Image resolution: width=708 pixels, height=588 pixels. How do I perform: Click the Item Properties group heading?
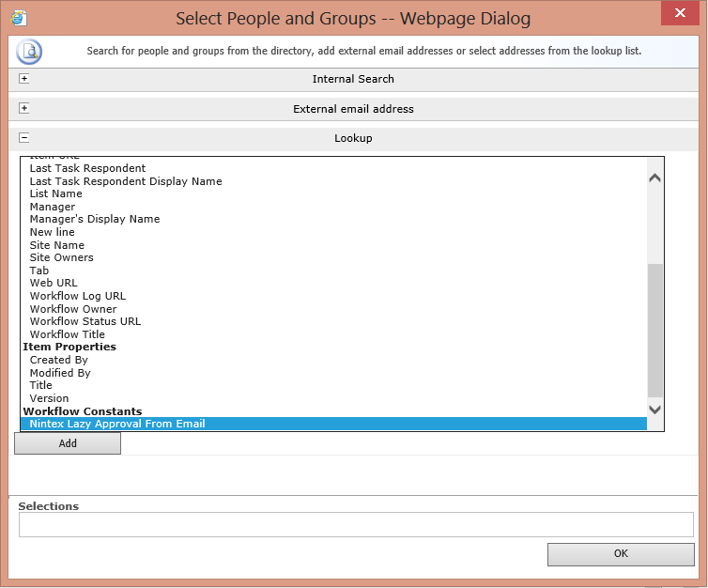[x=69, y=347]
